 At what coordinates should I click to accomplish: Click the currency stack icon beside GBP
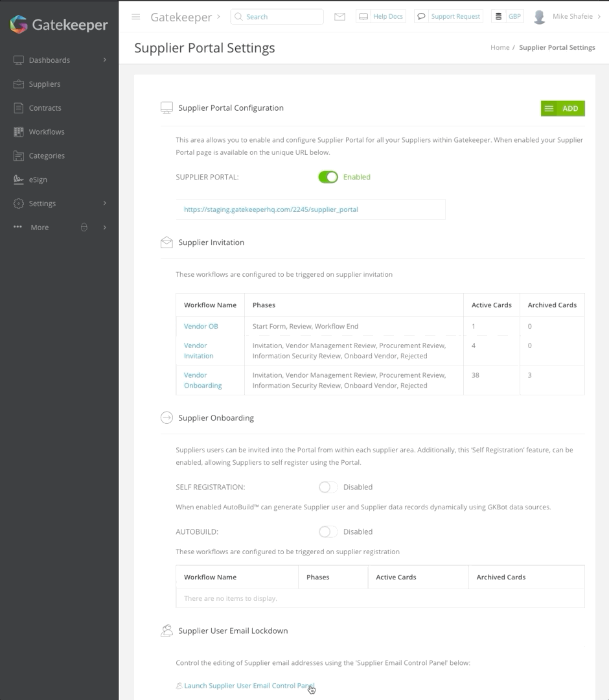(498, 16)
